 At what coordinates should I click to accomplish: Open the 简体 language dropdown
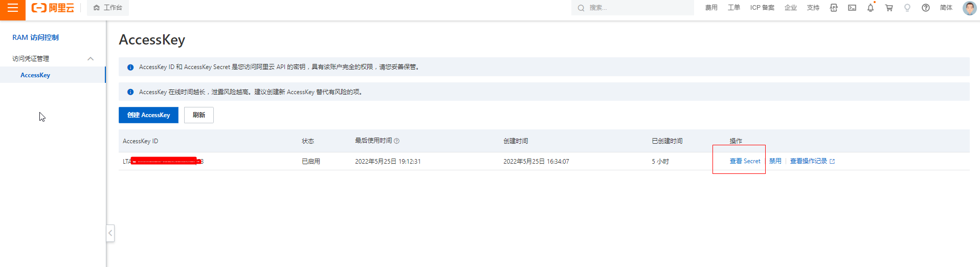(946, 8)
